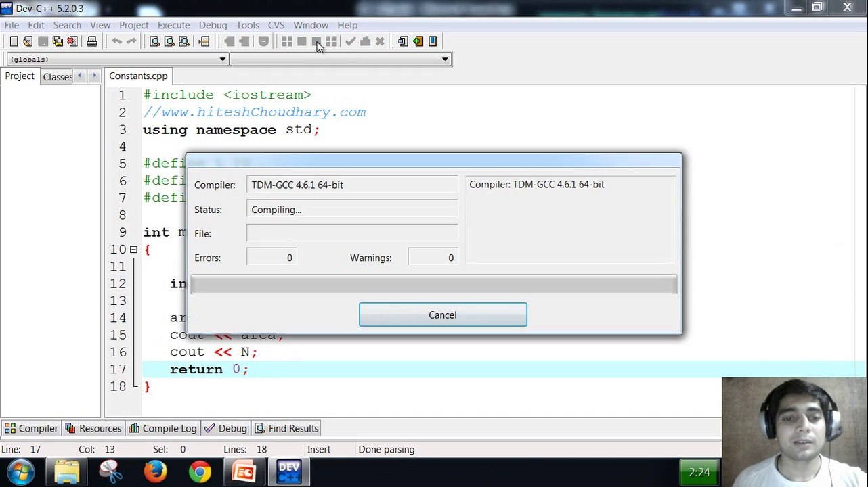The width and height of the screenshot is (868, 487).
Task: Click the Add to Project icon
Action: tap(418, 41)
